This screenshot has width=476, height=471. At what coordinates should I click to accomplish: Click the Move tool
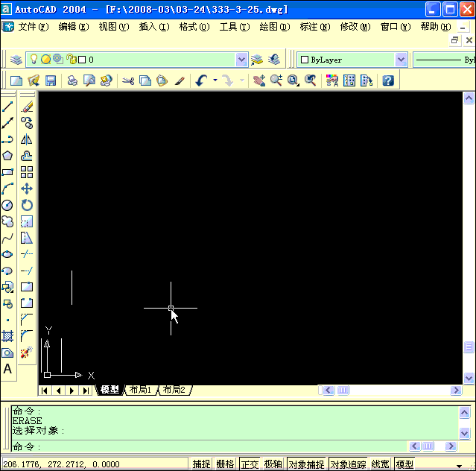click(27, 189)
